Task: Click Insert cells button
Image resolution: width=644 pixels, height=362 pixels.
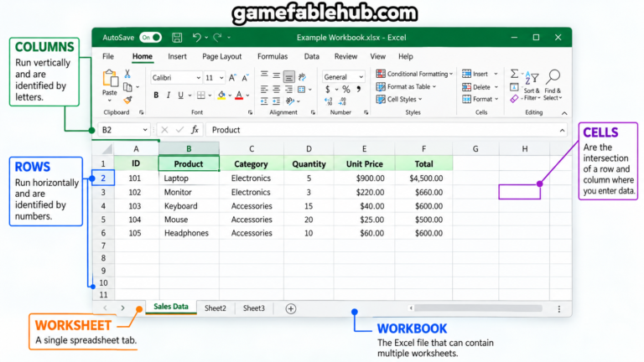Action: [x=480, y=74]
